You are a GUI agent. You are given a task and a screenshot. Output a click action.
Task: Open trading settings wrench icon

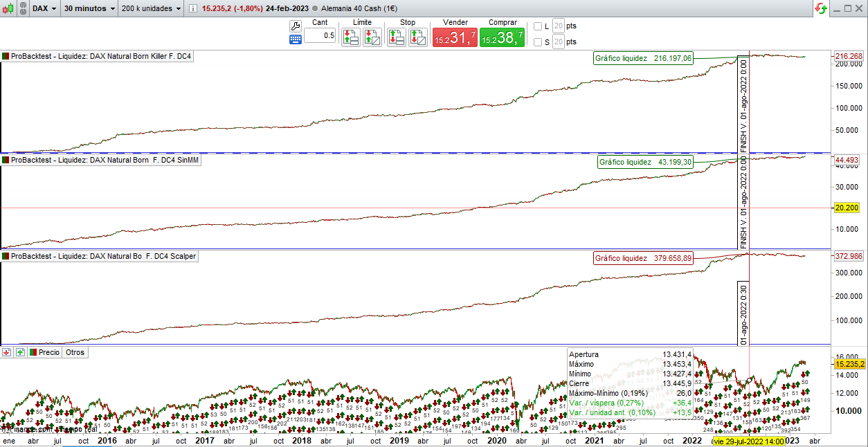(295, 26)
